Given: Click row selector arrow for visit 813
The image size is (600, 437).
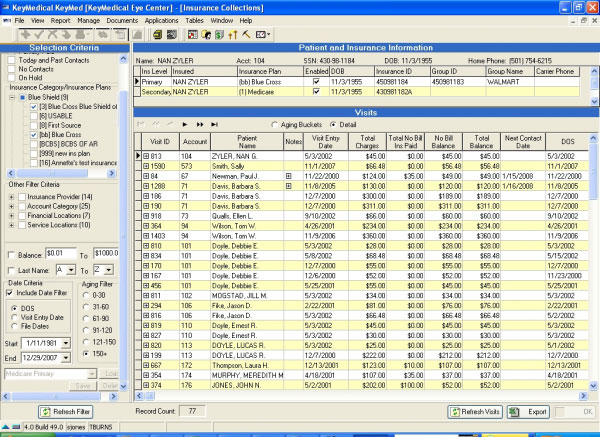Looking at the screenshot, I should point(138,156).
